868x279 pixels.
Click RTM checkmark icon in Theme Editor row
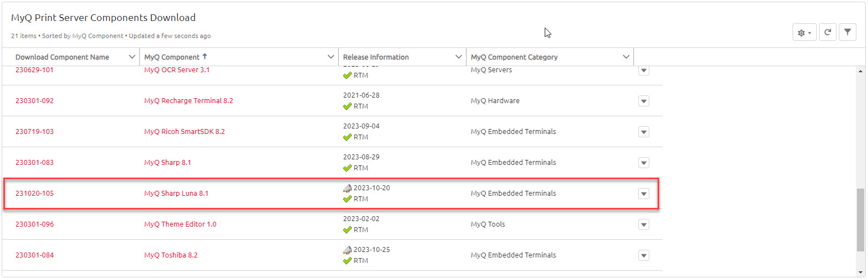pos(348,230)
